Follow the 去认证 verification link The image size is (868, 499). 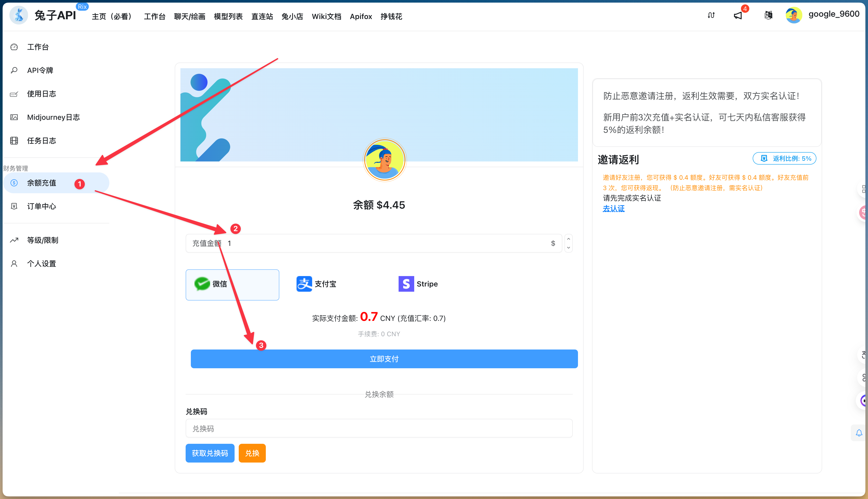click(613, 208)
